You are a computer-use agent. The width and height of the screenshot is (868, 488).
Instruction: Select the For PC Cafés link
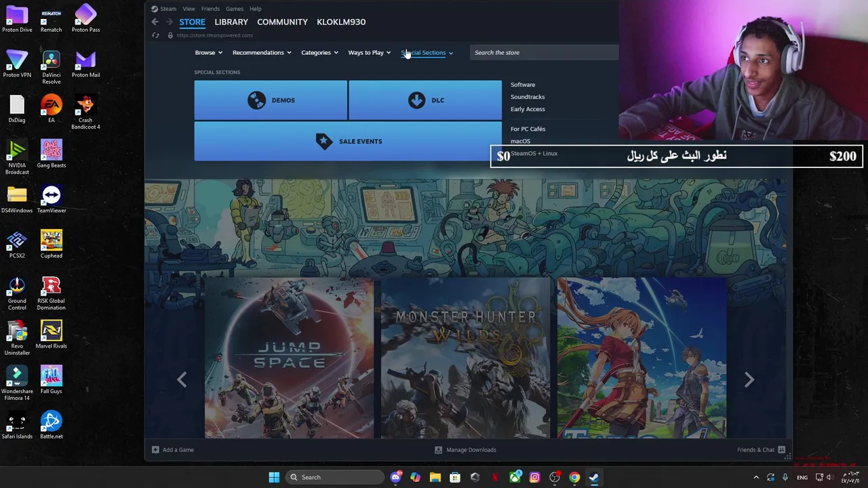coord(528,129)
